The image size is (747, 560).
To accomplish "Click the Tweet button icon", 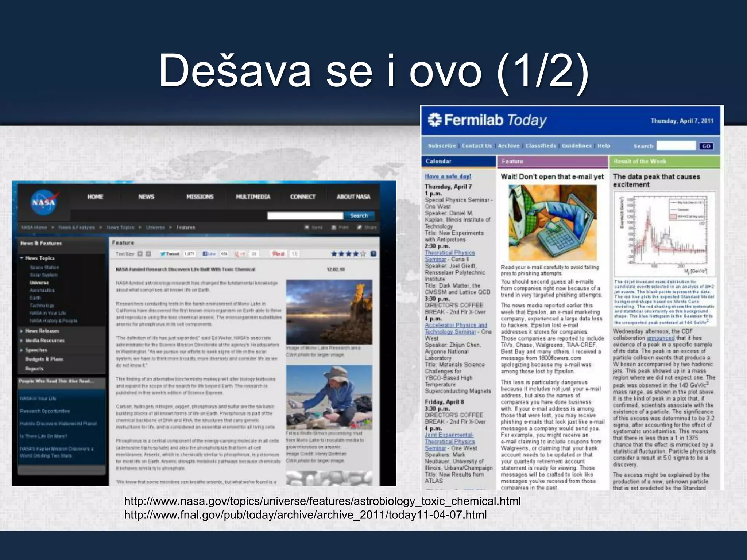I will [170, 254].
